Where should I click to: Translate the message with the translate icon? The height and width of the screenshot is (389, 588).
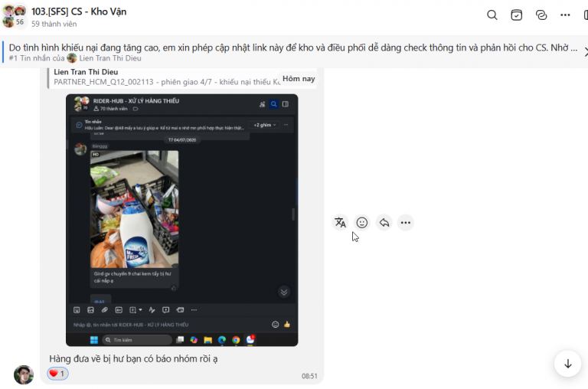tap(340, 222)
